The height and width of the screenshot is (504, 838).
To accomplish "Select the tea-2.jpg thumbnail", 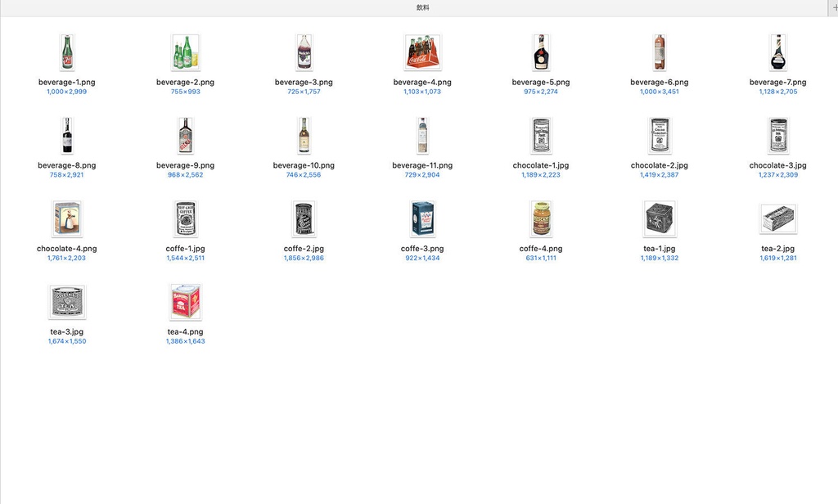I will (778, 218).
